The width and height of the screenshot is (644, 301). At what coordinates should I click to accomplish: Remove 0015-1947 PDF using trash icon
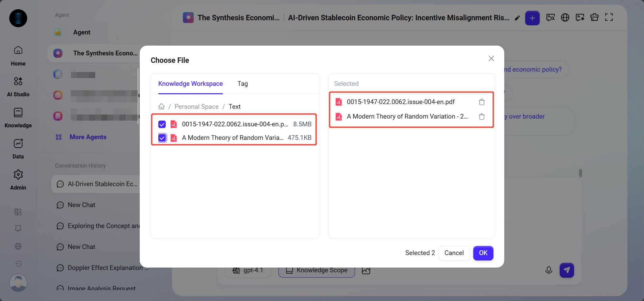[482, 102]
